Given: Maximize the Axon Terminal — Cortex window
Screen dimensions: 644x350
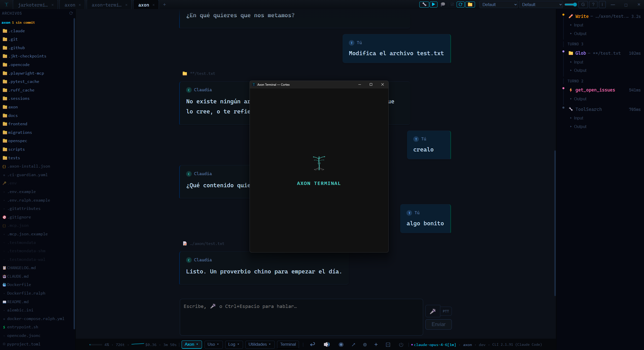Looking at the screenshot, I should (371, 84).
